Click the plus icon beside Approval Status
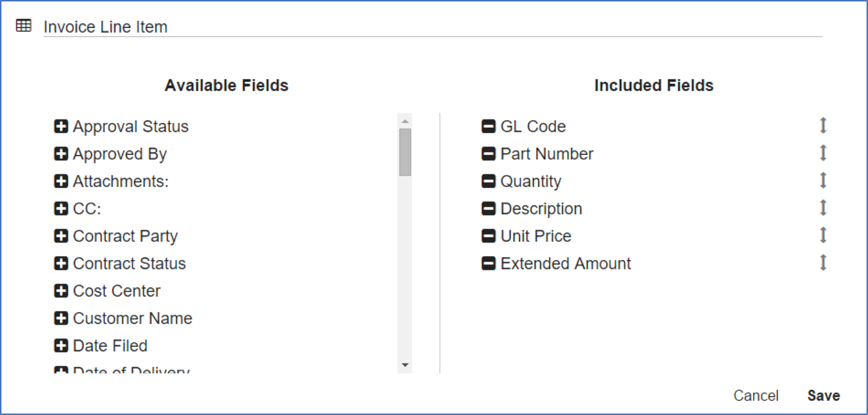This screenshot has height=415, width=868. click(61, 127)
